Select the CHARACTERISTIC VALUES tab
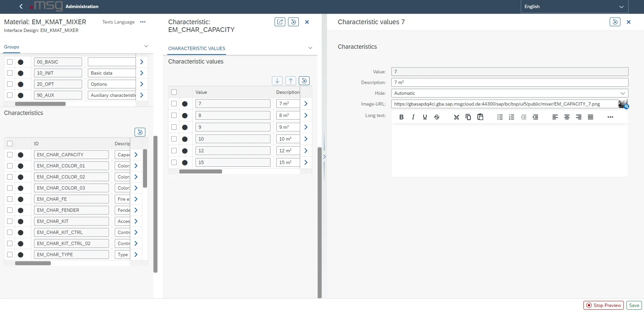 196,48
